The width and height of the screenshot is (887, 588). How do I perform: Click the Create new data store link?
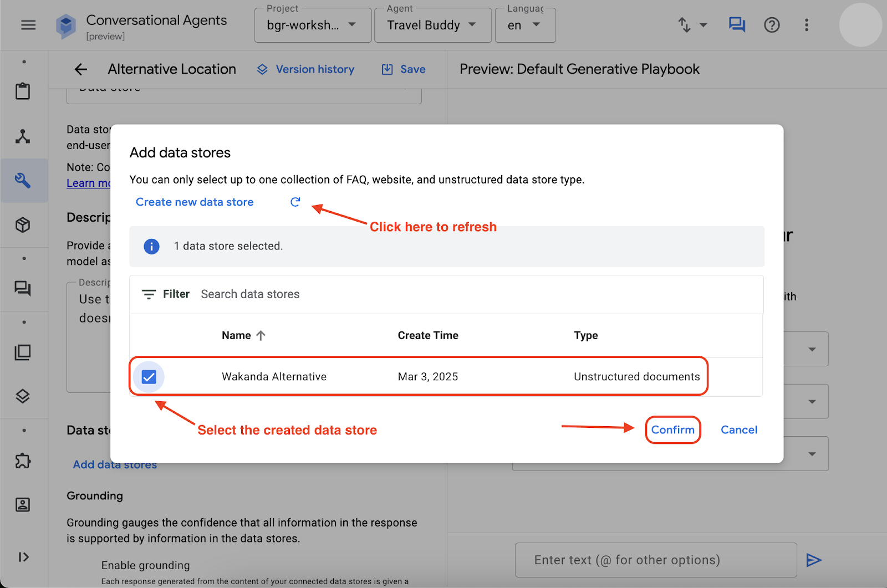coord(195,202)
